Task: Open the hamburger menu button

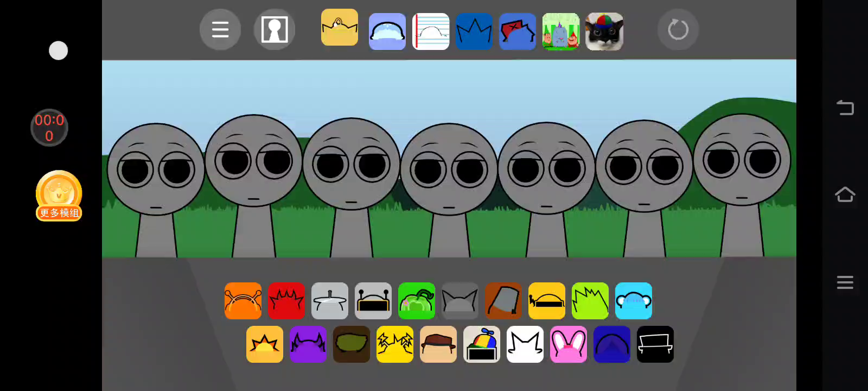Action: pos(220,29)
